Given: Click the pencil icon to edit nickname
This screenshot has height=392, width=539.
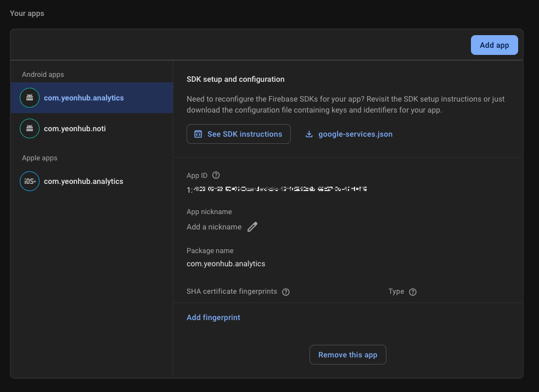Looking at the screenshot, I should pyautogui.click(x=252, y=227).
